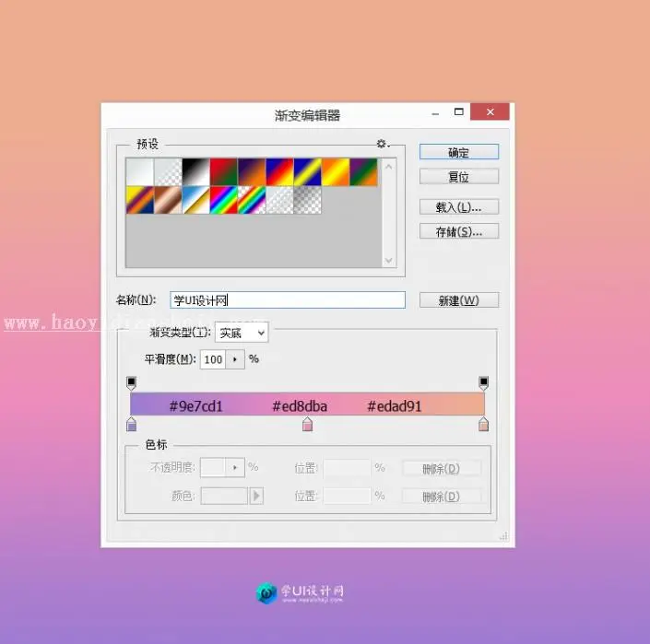Pick the blue-red-yellow gradient preset
Image resolution: width=650 pixels, height=644 pixels.
[279, 172]
